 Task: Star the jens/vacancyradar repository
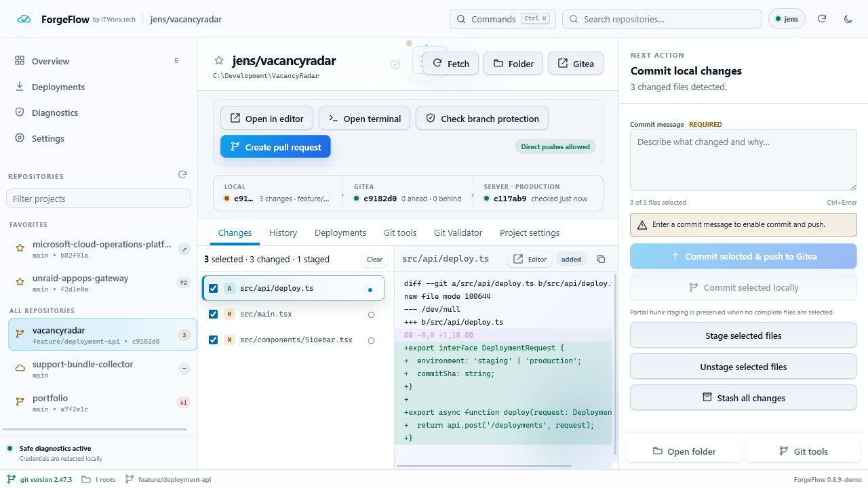pyautogui.click(x=219, y=61)
